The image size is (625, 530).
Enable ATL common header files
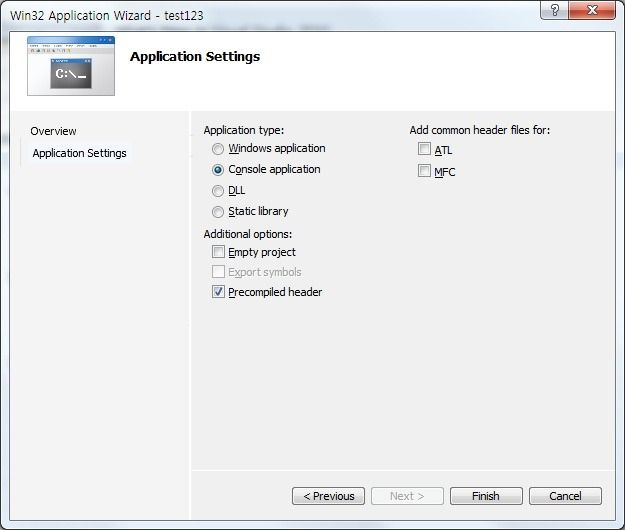[x=424, y=149]
